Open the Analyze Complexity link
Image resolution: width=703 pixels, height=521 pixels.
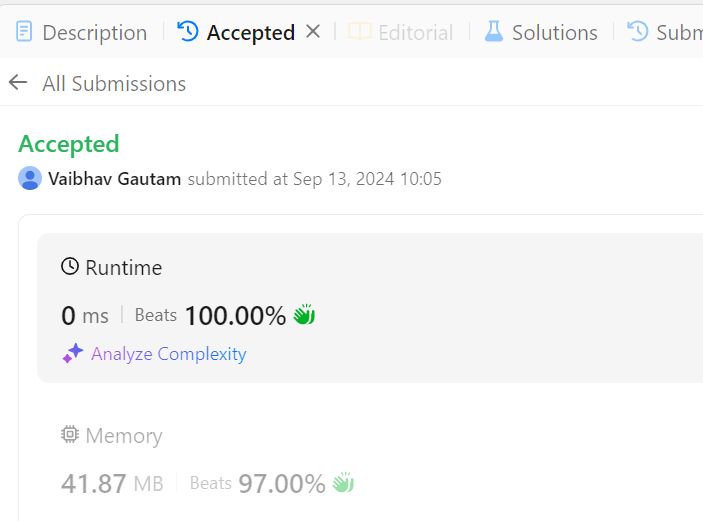[x=168, y=353]
